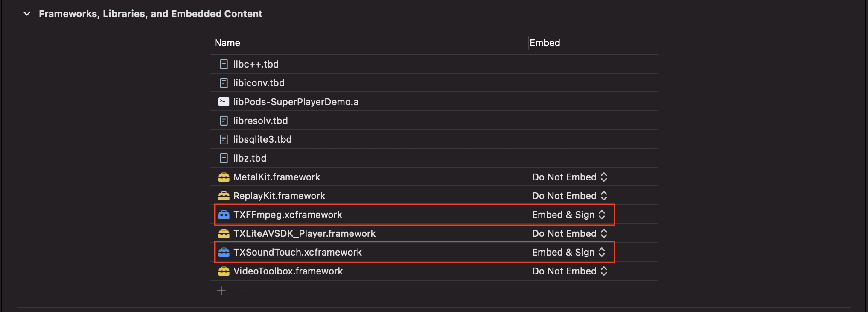Change Embed & Sign option for TXFFmpeg.xcframework
Viewport: 868px width, 312px height.
click(x=568, y=215)
